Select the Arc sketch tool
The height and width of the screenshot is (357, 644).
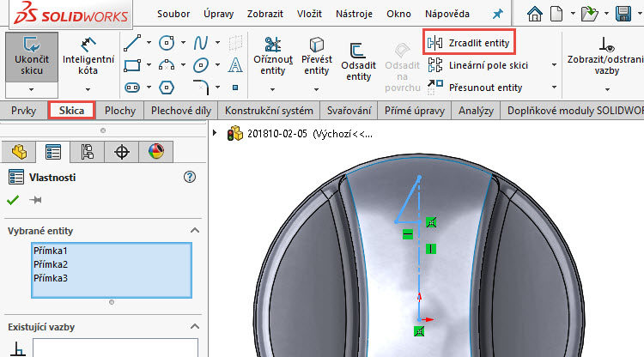(x=167, y=65)
